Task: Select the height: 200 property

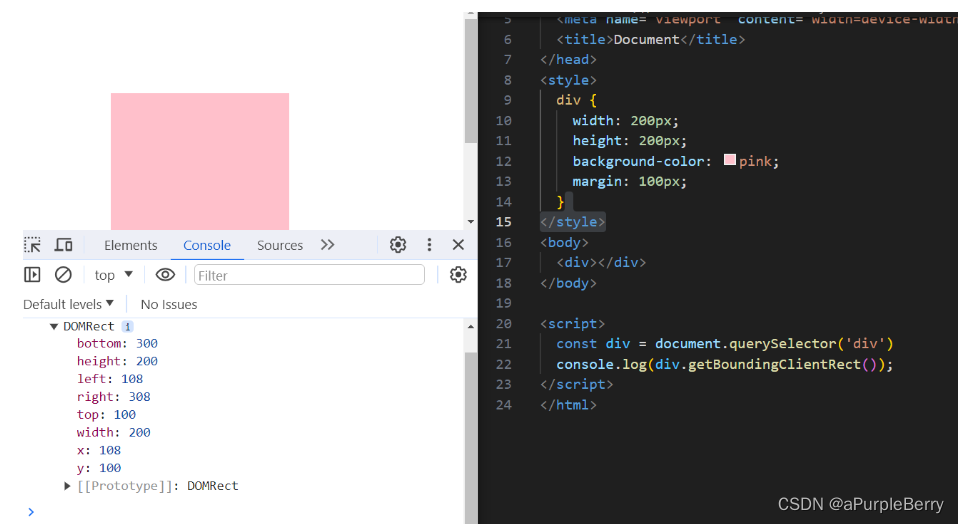Action: [118, 361]
